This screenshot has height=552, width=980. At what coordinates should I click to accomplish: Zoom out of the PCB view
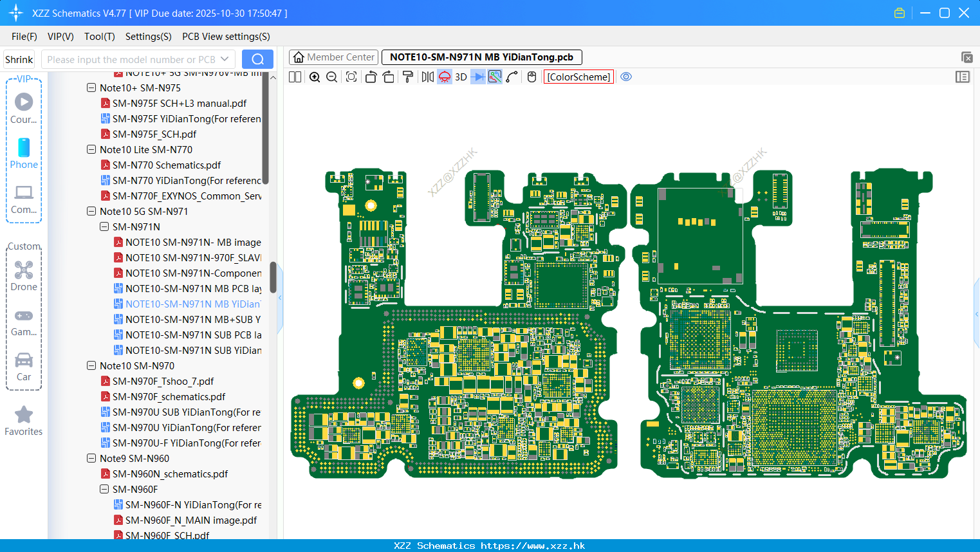point(332,77)
